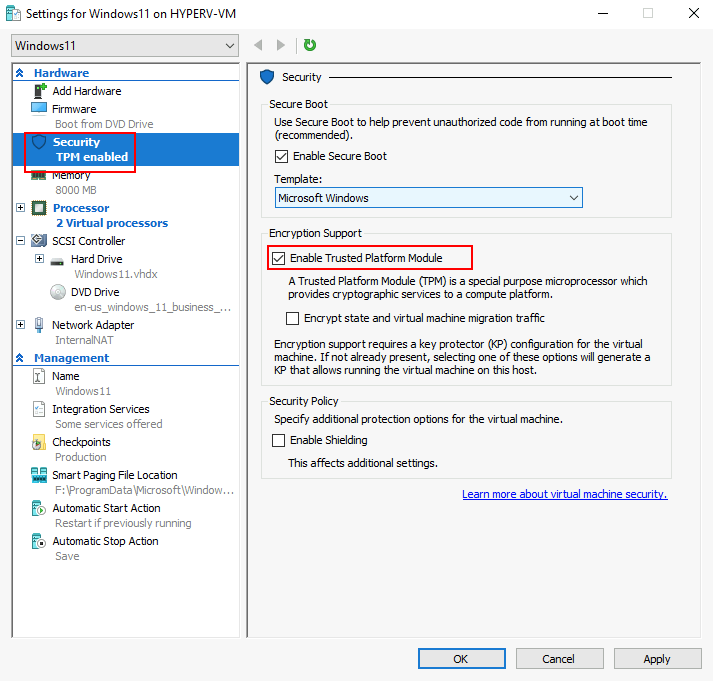Select Automatic Stop Action entry
Viewport: 713px width, 681px height.
[x=105, y=541]
